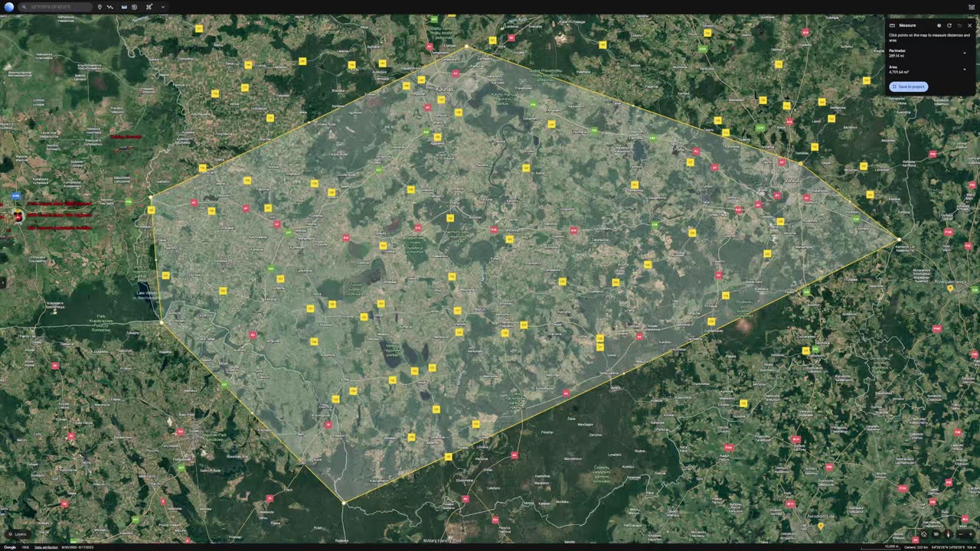Viewport: 980px width, 551px height.
Task: Click the circular icon right of the ruler
Action: 134,7
